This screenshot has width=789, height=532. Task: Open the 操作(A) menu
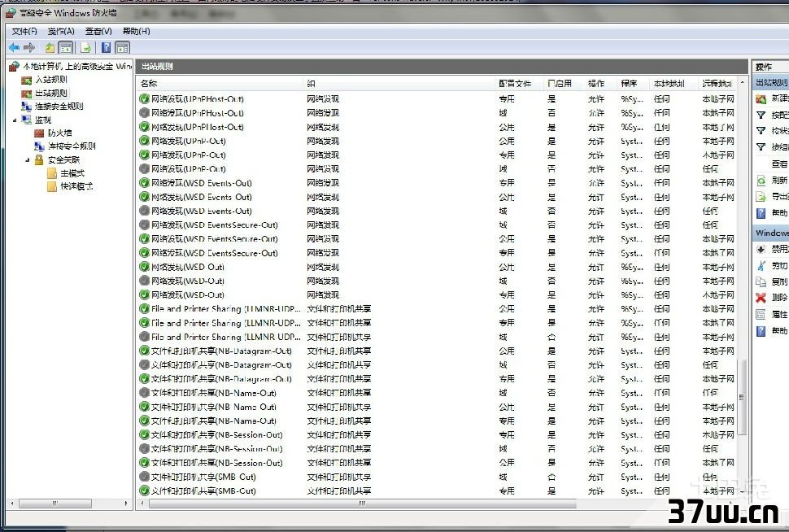point(61,31)
